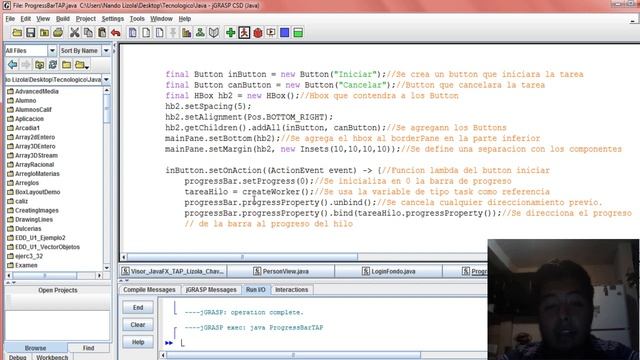Image resolution: width=640 pixels, height=360 pixels.
Task: Select the AdvancedMedia folder
Action: (x=33, y=91)
